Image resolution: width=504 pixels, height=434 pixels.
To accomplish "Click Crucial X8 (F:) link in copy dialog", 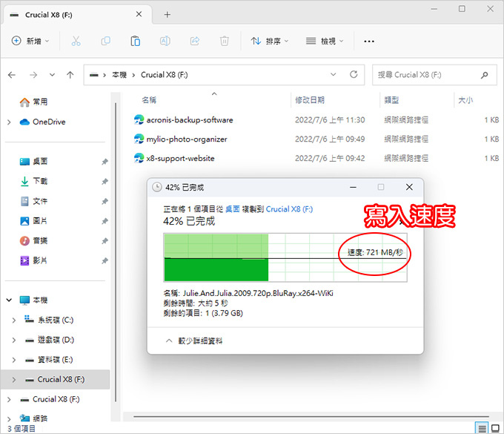I will click(289, 209).
